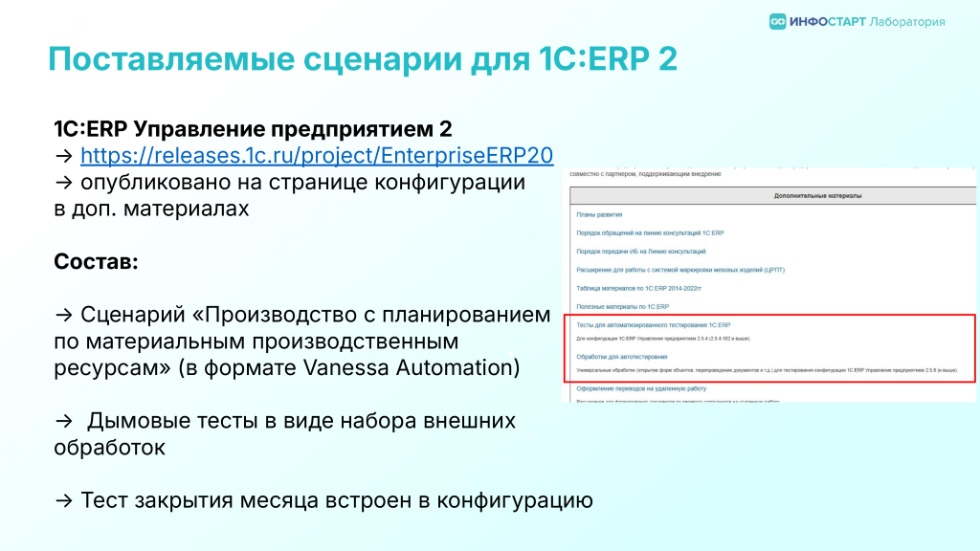Click the "Сценарий «Производство с планированием" bullet

[315, 315]
